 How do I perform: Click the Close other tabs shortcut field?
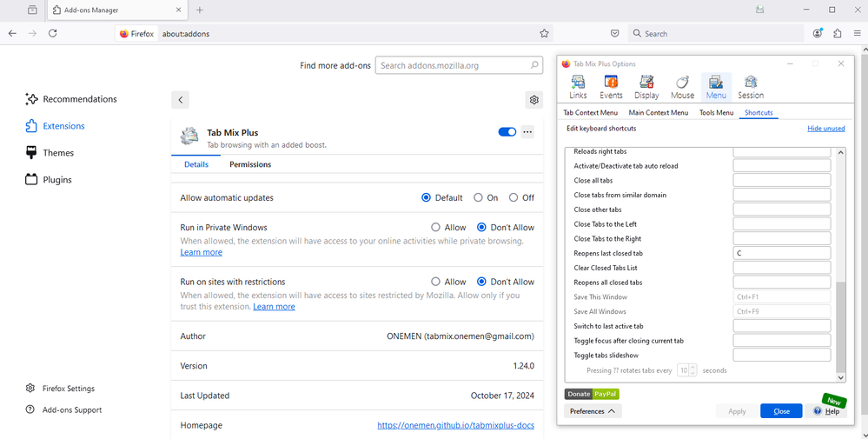click(782, 210)
